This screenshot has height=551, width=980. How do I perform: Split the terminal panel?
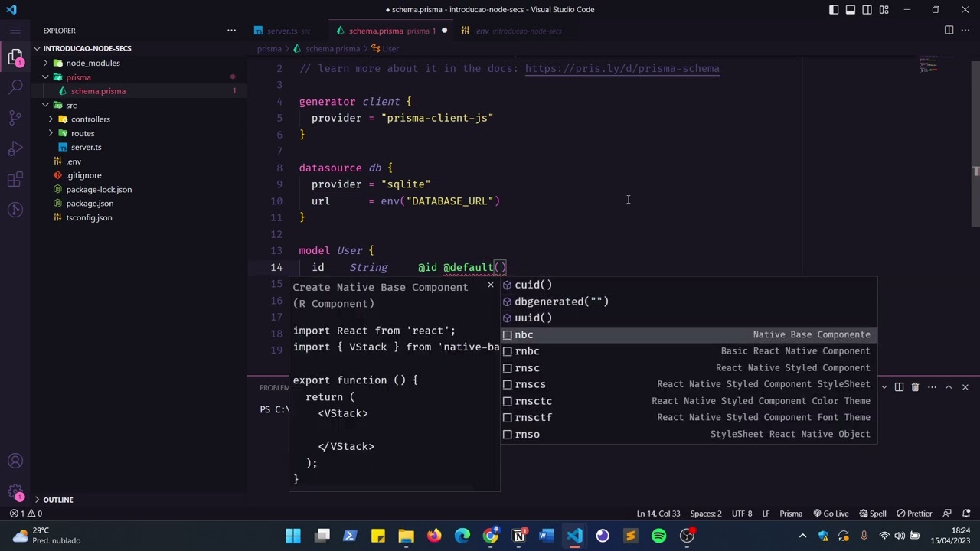(x=899, y=387)
